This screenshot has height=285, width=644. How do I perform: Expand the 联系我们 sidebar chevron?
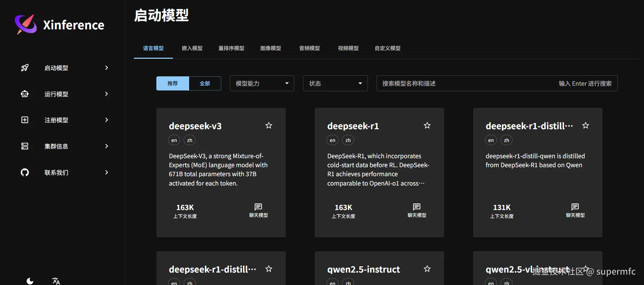[107, 172]
